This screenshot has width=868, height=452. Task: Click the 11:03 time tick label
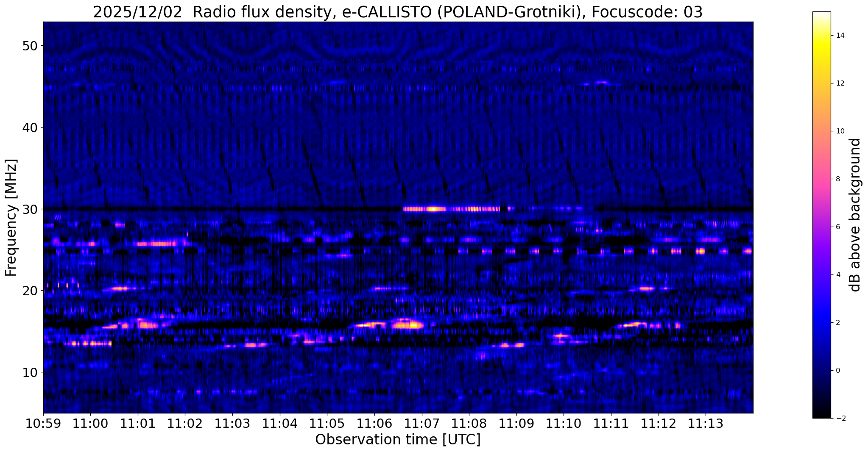[232, 423]
